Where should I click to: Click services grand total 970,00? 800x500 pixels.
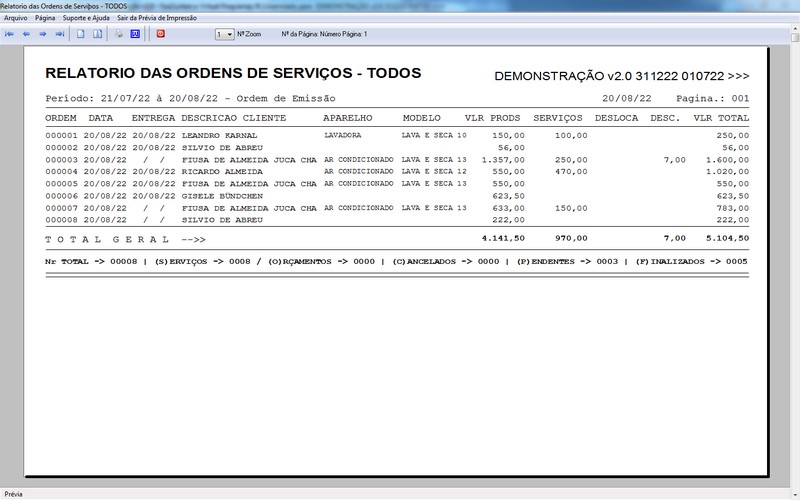pos(571,238)
